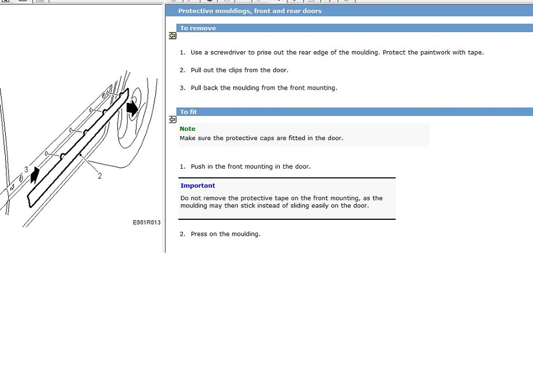Click 'Pull out the clips from the door'
The width and height of the screenshot is (533, 392).
239,70
